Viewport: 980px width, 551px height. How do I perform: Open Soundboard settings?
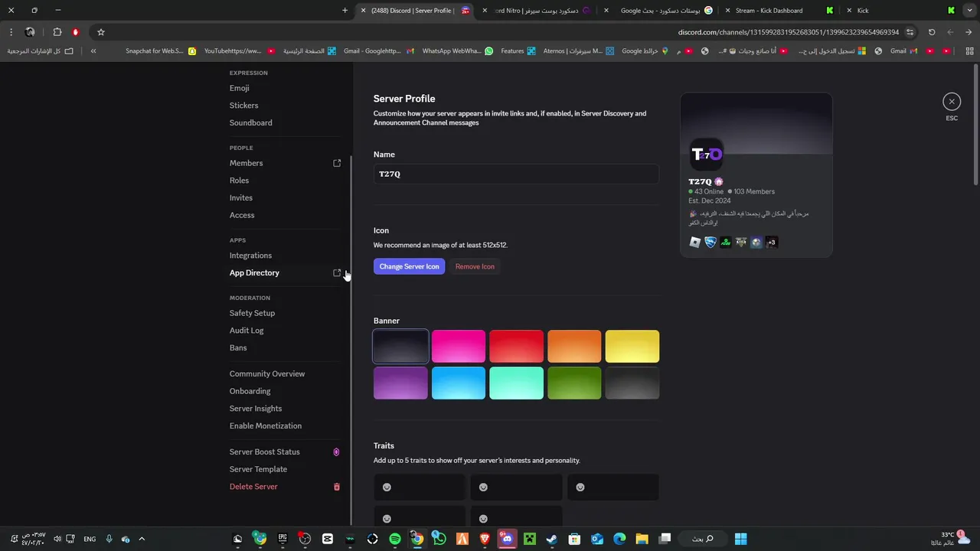pyautogui.click(x=251, y=122)
